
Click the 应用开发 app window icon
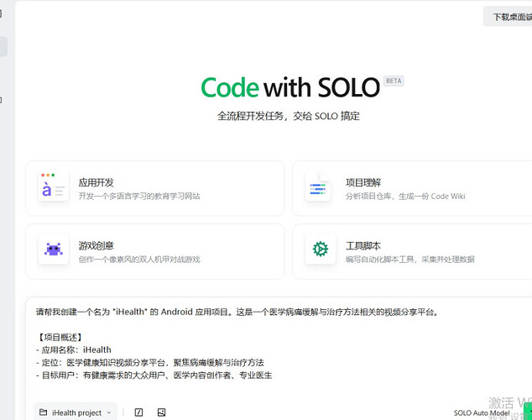coord(53,186)
